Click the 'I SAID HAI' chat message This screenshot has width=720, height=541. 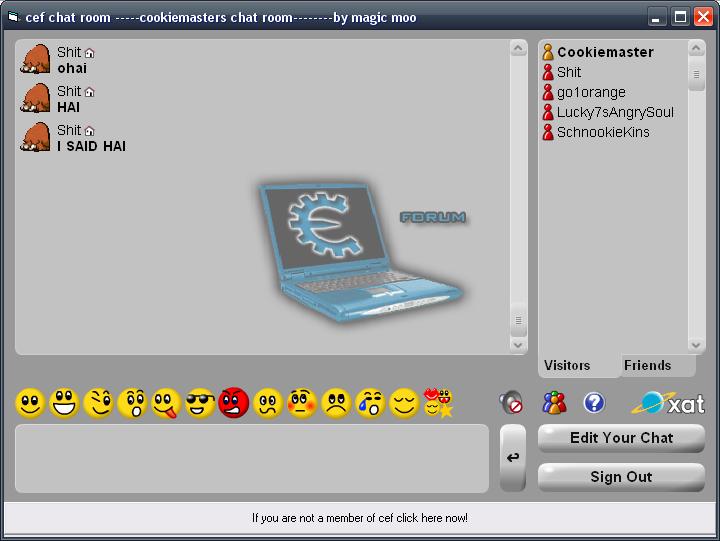[91, 147]
